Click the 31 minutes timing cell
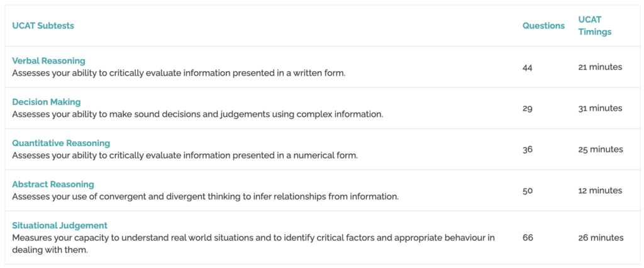 point(600,108)
